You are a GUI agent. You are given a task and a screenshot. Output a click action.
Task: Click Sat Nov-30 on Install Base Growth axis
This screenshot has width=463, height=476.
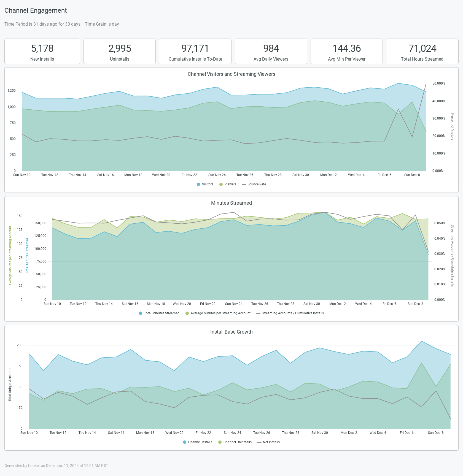320,433
